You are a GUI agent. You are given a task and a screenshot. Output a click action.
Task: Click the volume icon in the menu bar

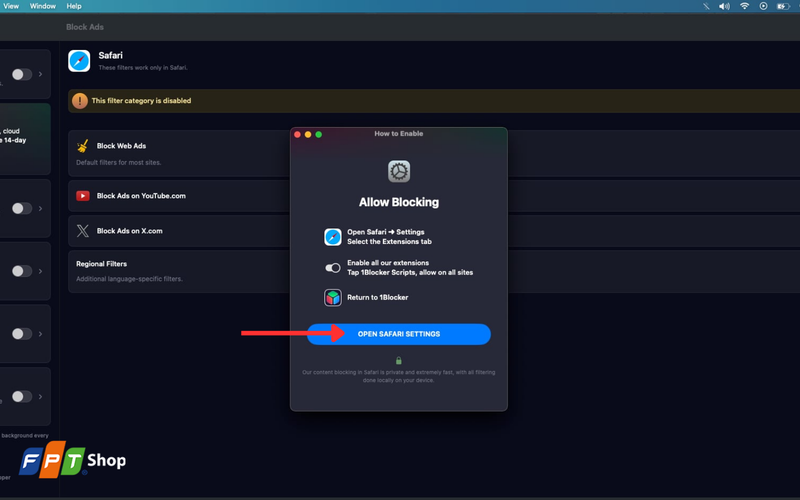(x=724, y=6)
